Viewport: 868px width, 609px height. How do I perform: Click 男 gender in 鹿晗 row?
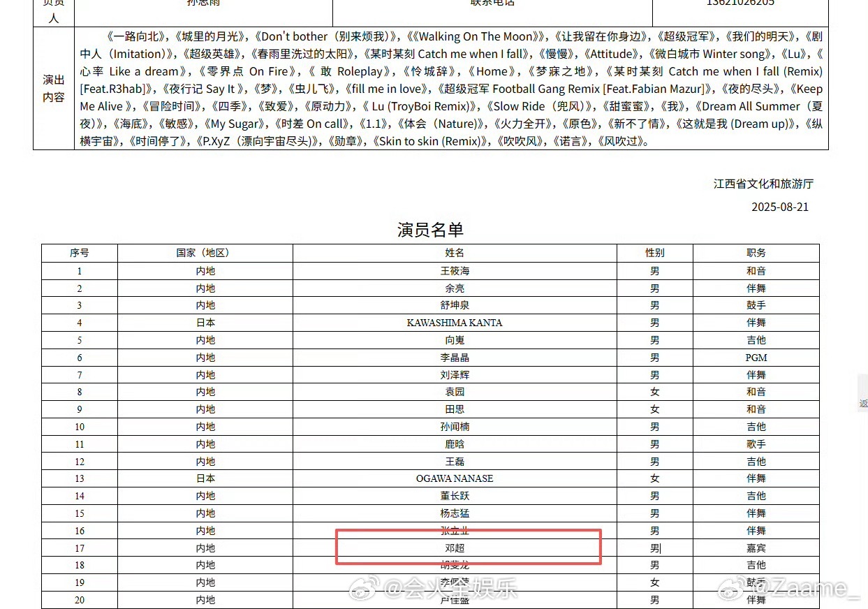655,444
